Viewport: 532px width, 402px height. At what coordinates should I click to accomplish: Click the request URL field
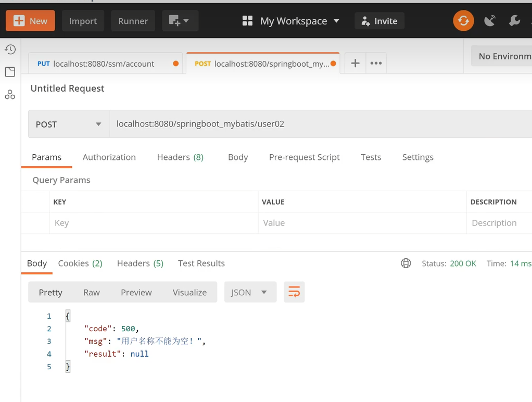click(321, 124)
